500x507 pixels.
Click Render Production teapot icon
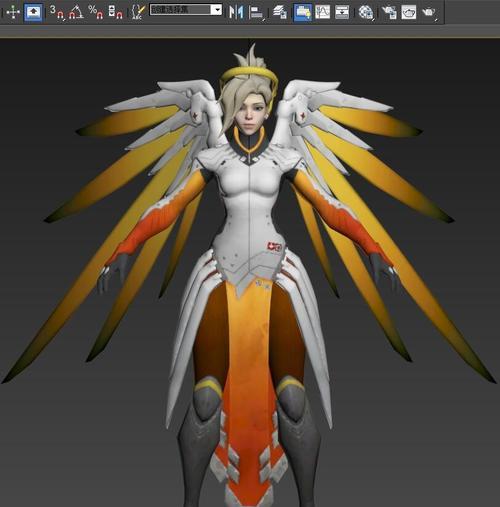coord(429,12)
